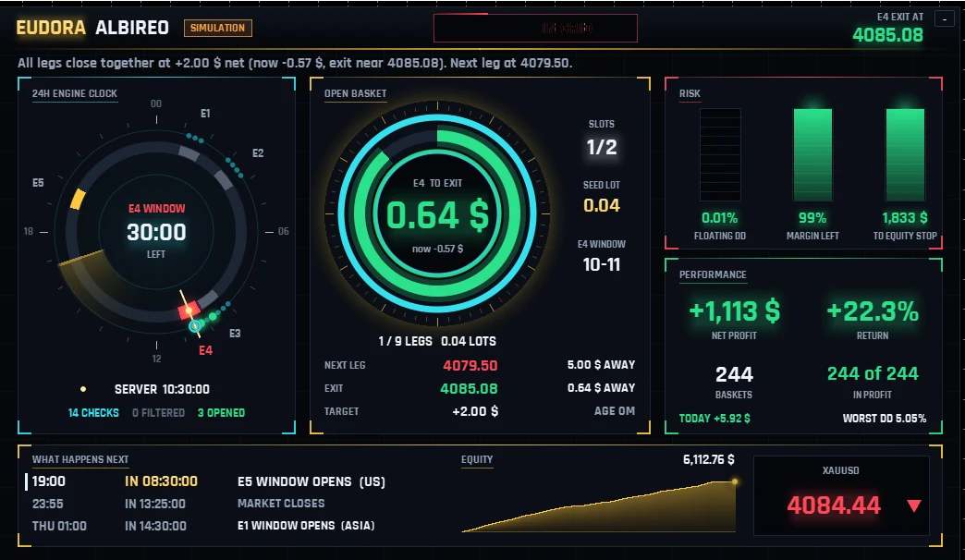
Task: Collapse the dashboard with the minus button
Action: coord(945,18)
